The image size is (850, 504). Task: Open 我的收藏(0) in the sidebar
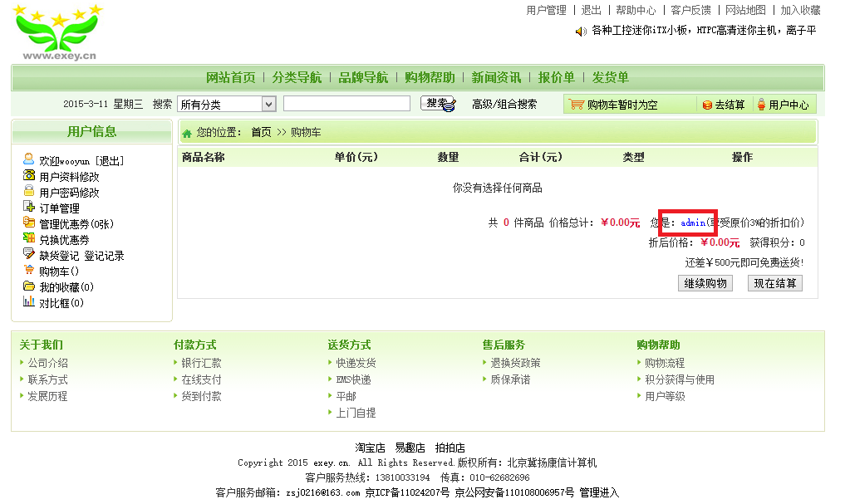(66, 286)
